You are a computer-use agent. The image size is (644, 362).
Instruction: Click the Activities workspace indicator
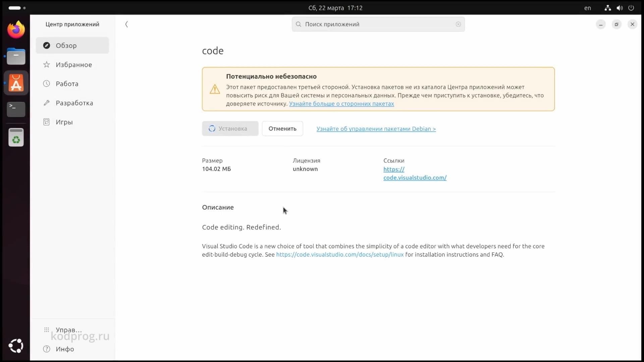click(x=17, y=8)
